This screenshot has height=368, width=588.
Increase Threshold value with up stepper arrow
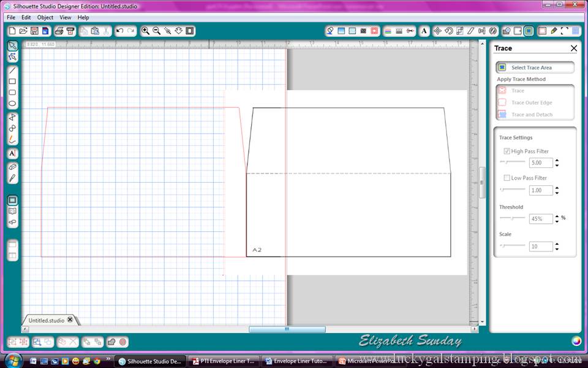click(x=557, y=215)
